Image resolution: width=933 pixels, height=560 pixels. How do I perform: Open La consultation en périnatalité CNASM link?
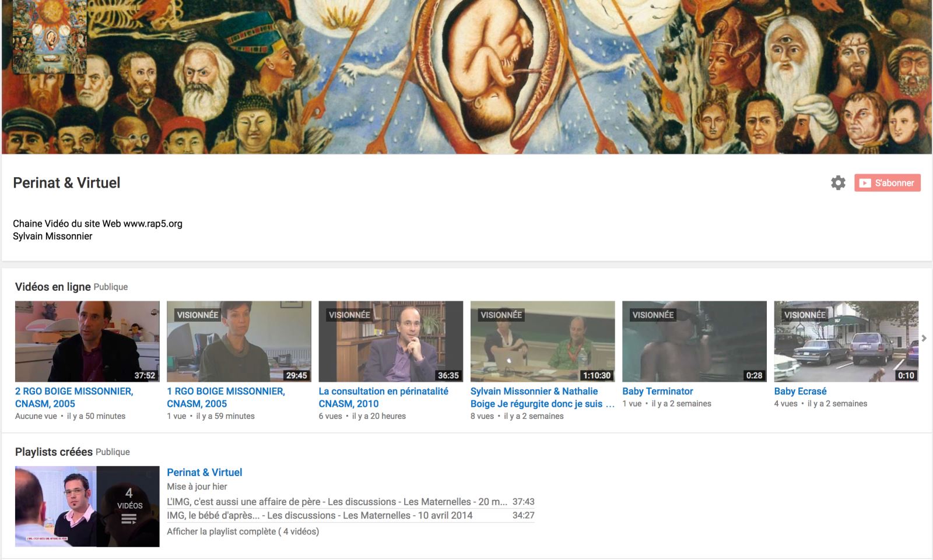(x=383, y=397)
